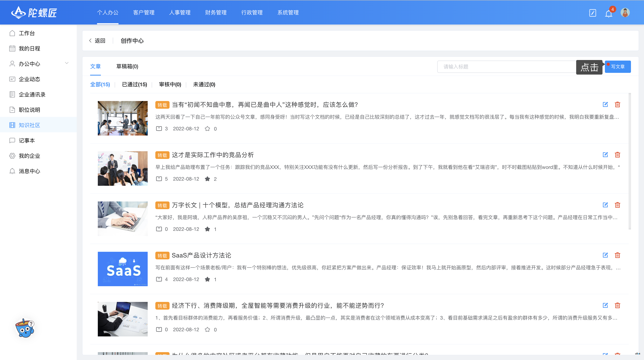Image resolution: width=644 pixels, height=360 pixels.
Task: Open 工作台 in the sidebar
Action: 39,33
